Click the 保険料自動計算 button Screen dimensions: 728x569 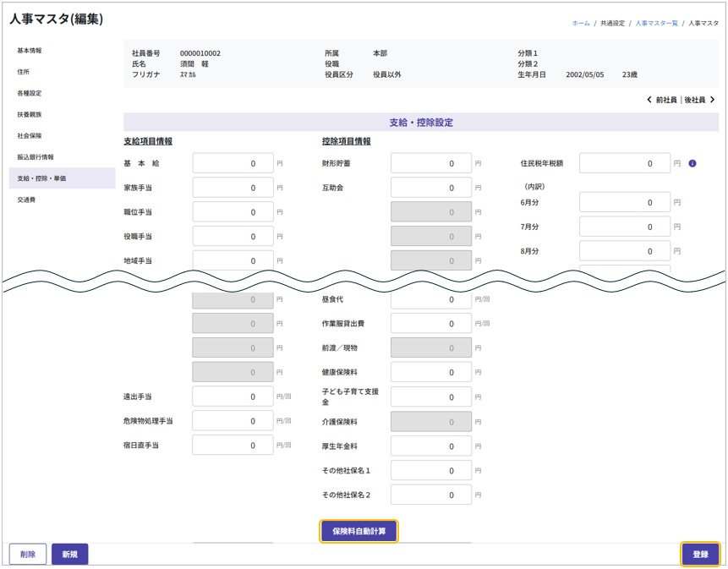pos(359,531)
